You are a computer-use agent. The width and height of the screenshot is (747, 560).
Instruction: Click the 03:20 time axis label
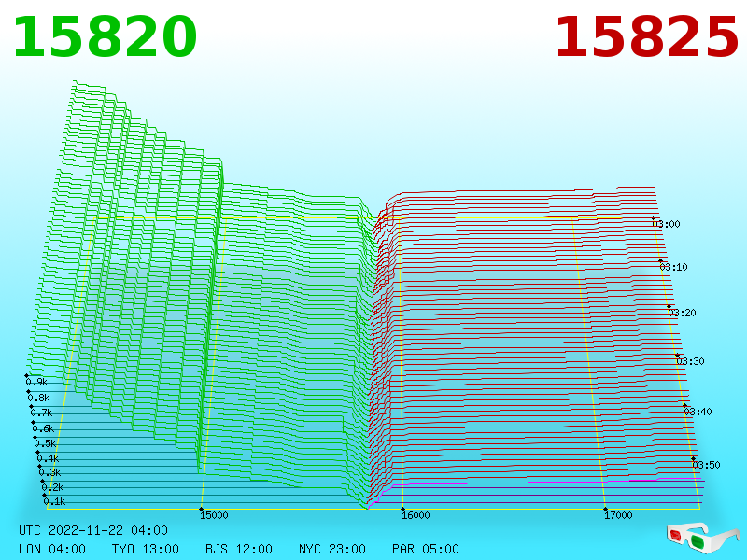pyautogui.click(x=683, y=313)
